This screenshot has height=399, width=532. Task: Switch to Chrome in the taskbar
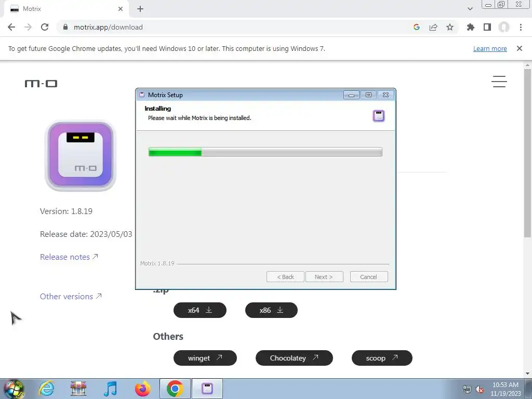coord(175,389)
